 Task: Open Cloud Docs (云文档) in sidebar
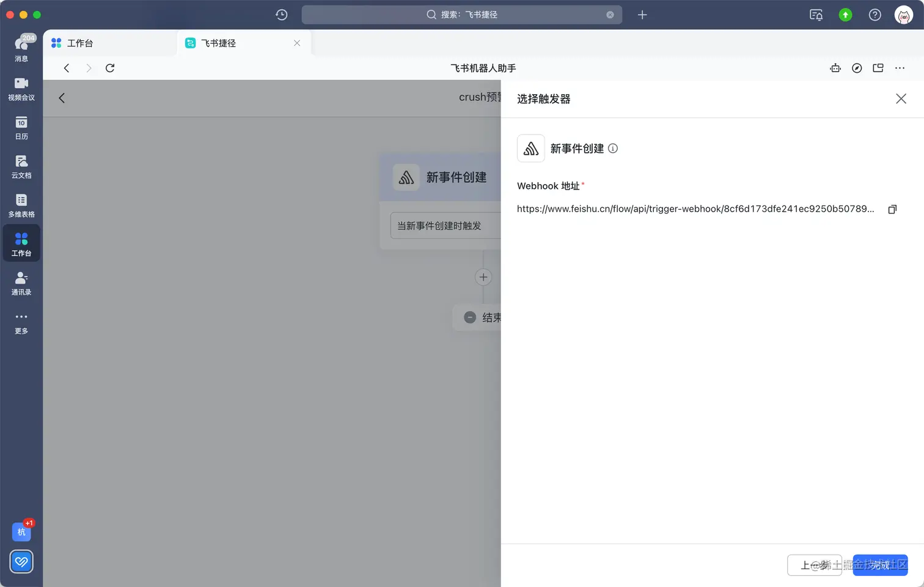point(21,166)
